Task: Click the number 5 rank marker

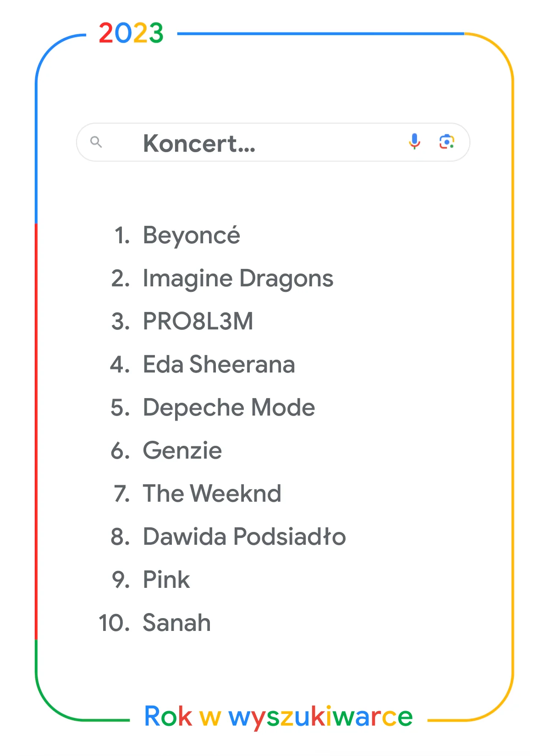Action: pos(121,408)
